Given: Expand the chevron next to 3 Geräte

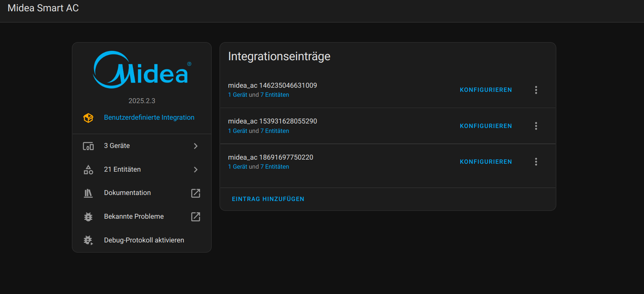Looking at the screenshot, I should (195, 146).
